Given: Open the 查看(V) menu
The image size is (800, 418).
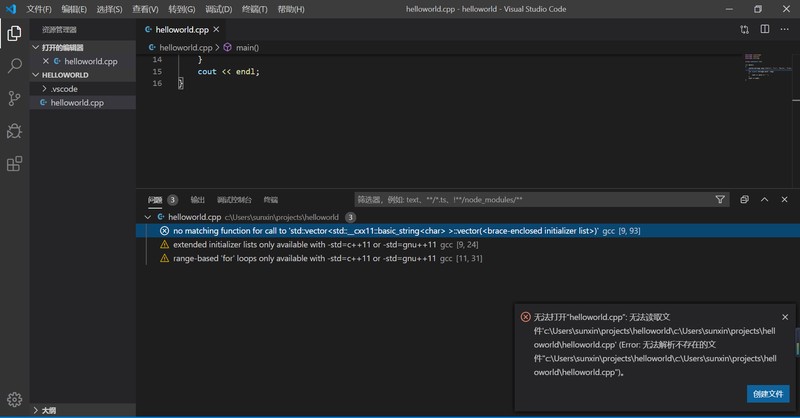Looking at the screenshot, I should tap(145, 9).
